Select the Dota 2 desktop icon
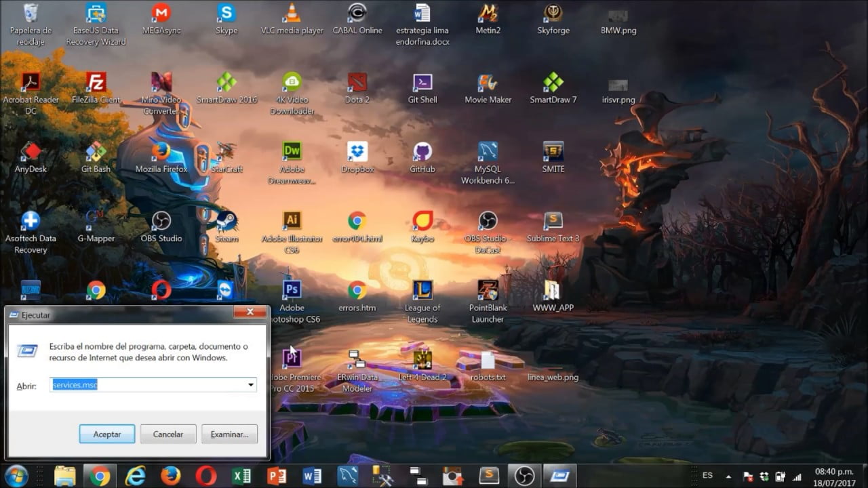This screenshot has height=488, width=868. (x=357, y=88)
